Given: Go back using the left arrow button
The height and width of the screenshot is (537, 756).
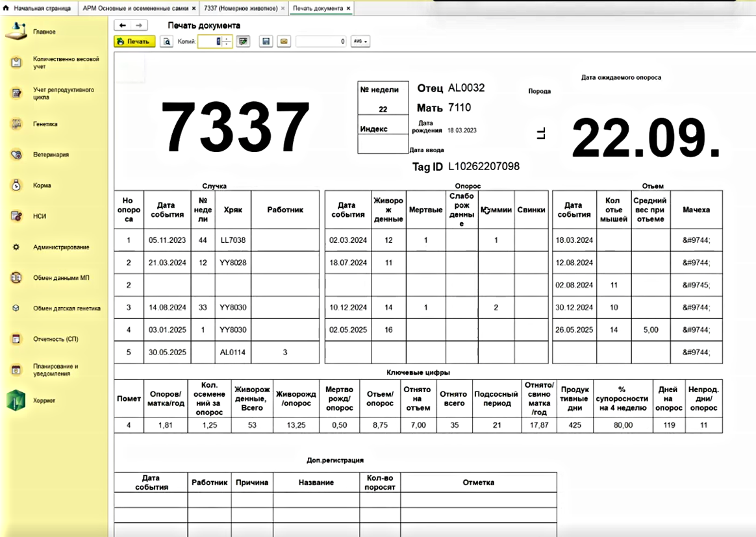Looking at the screenshot, I should (x=123, y=25).
